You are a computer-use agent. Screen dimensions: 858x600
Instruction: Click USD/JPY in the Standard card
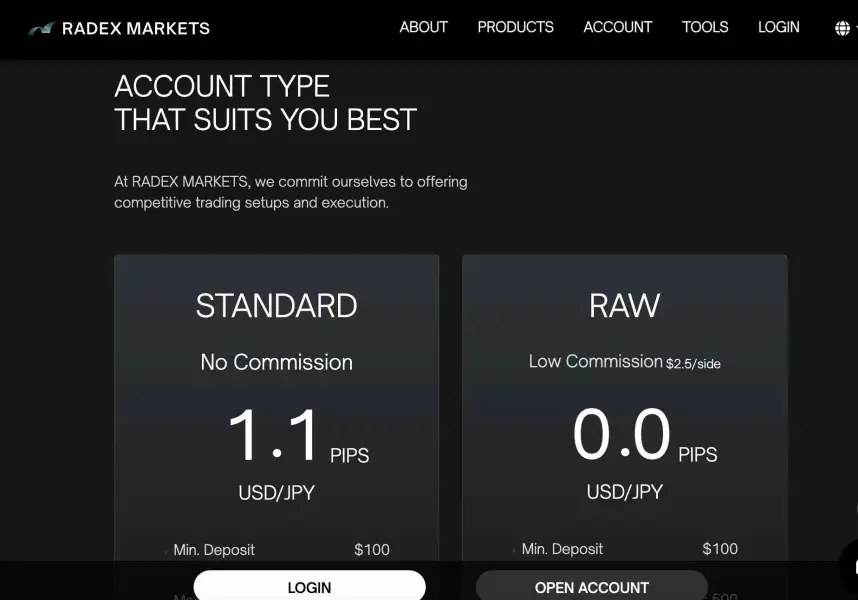pyautogui.click(x=276, y=492)
